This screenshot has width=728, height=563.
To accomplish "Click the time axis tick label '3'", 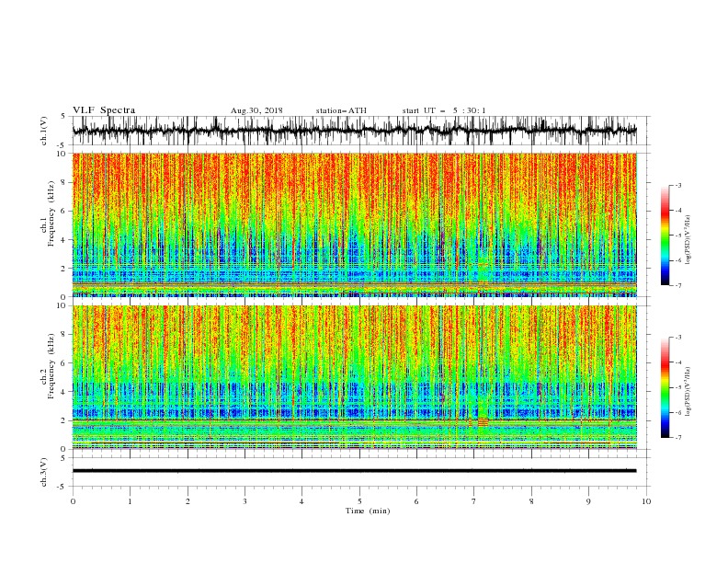I will point(245,501).
